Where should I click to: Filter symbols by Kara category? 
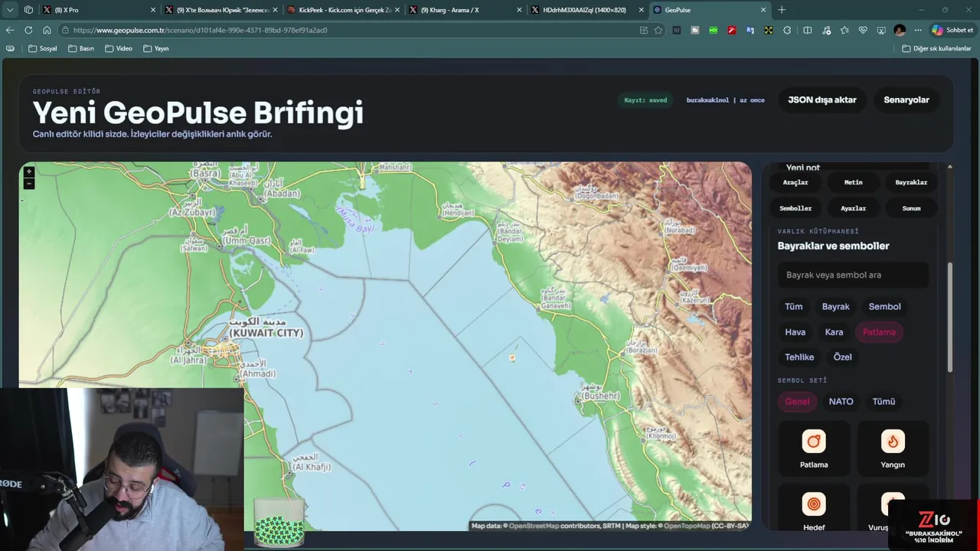[x=834, y=332]
